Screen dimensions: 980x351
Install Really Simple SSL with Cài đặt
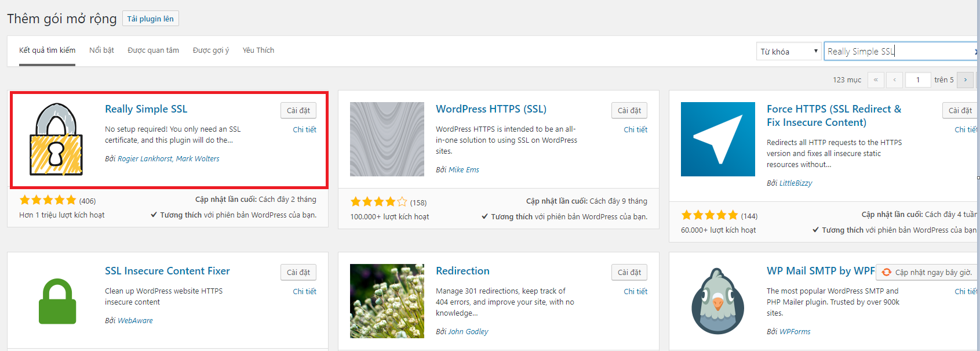tap(298, 110)
